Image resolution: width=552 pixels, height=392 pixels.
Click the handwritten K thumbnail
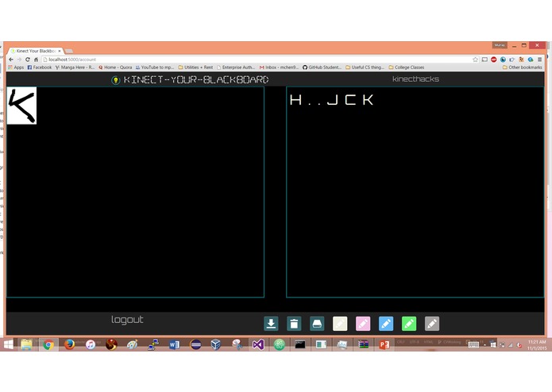click(21, 106)
